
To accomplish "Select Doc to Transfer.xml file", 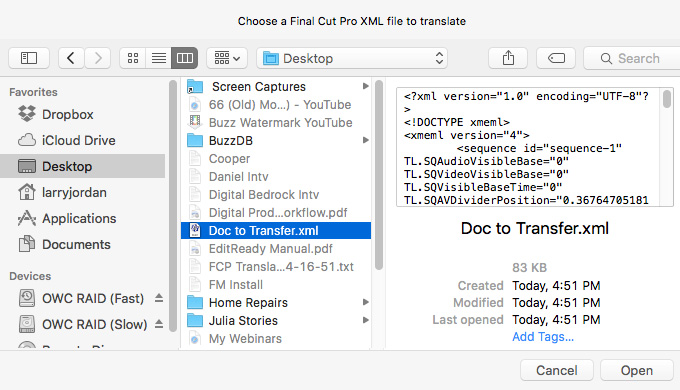I will tap(276, 231).
